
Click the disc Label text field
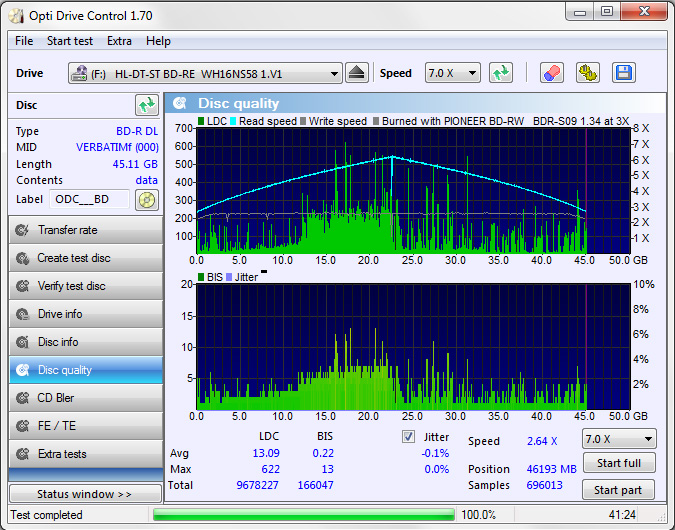[x=90, y=199]
